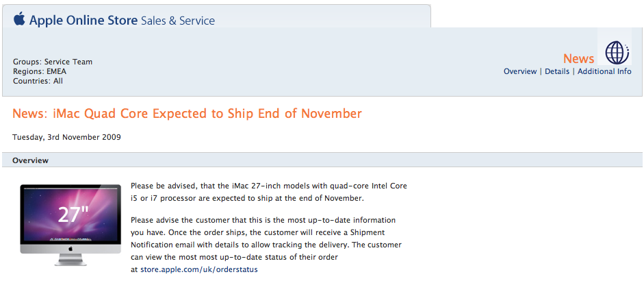Click the Countries: All text
The height and width of the screenshot is (294, 644).
coord(38,81)
